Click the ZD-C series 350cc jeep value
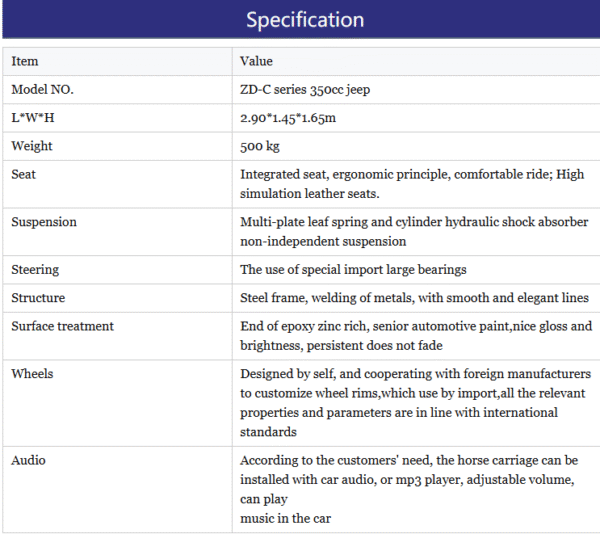Viewport: 600px width, 534px height. [305, 90]
